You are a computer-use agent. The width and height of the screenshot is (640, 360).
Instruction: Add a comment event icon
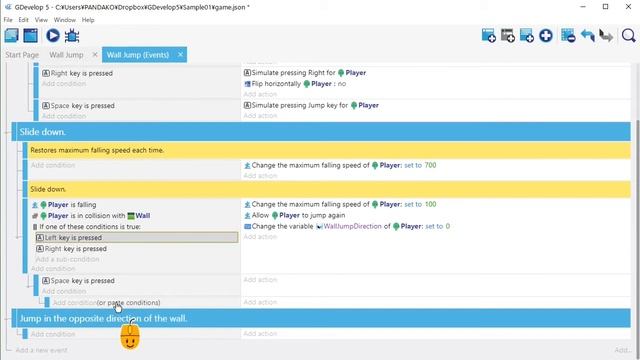(x=527, y=36)
